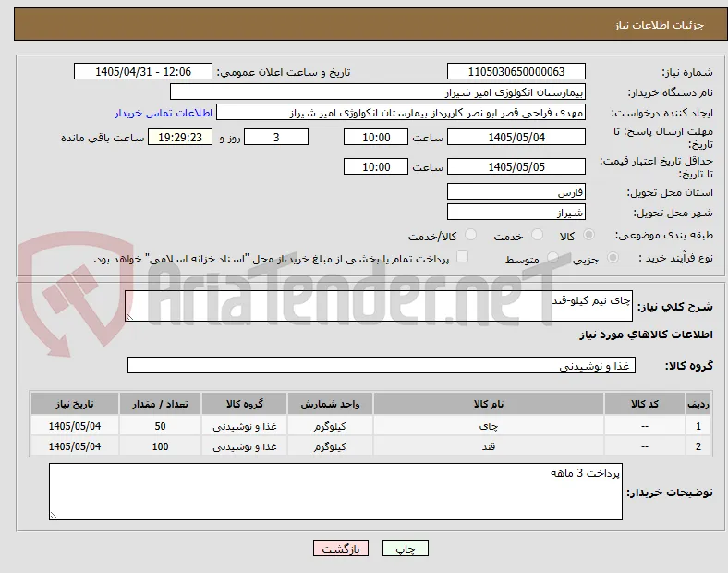Click the resize handle of the توضیحات خریدار textarea
Screen dimensions: 728x573
pyautogui.click(x=54, y=515)
